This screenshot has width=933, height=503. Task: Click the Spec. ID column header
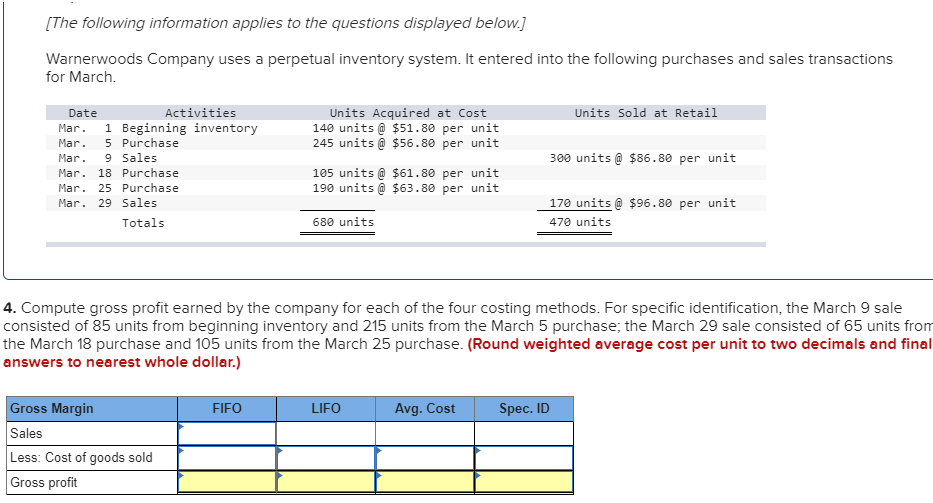[524, 408]
